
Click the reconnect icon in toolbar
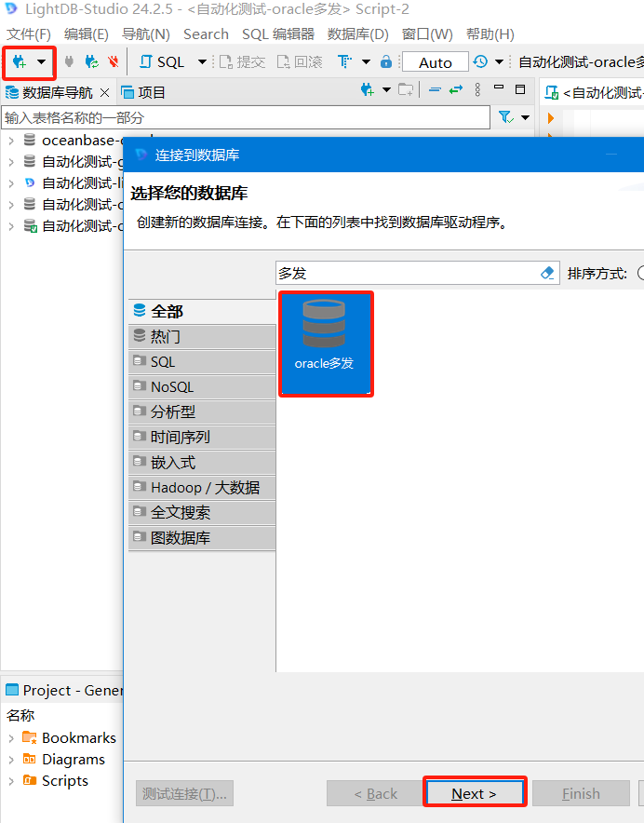92,62
